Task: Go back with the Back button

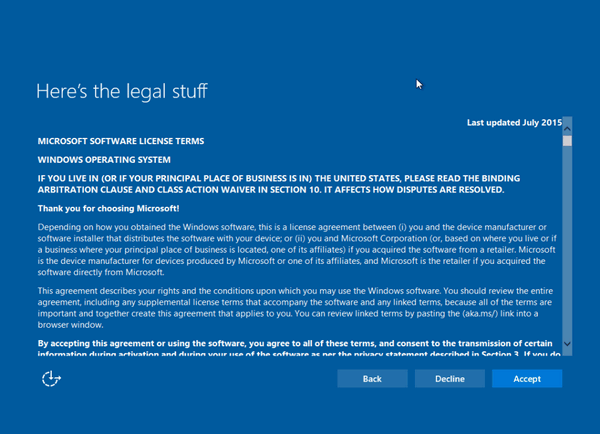Action: [x=372, y=379]
